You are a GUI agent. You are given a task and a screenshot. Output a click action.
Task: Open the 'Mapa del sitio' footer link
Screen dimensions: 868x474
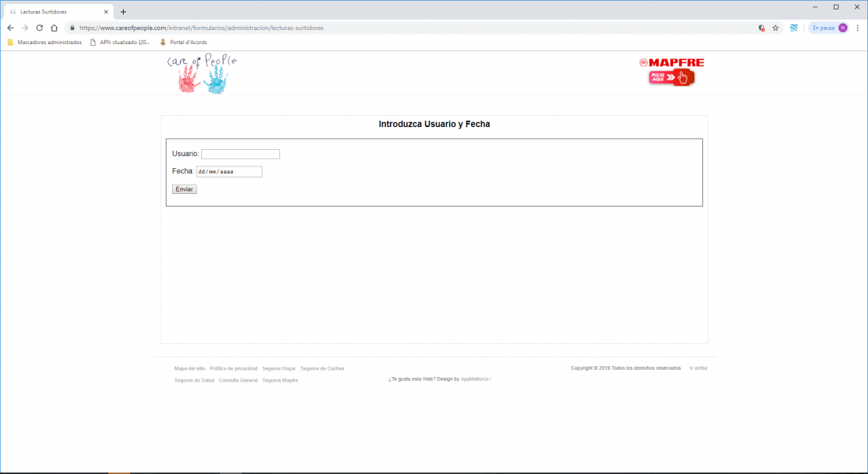pos(190,368)
